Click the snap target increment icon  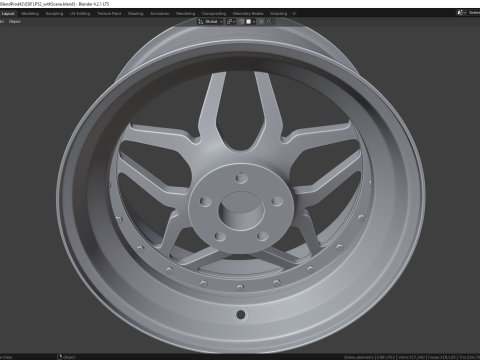(x=248, y=22)
